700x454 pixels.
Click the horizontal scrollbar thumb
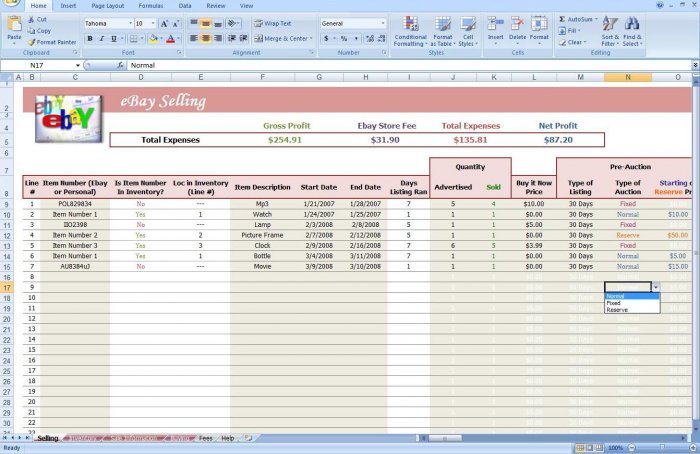click(445, 438)
